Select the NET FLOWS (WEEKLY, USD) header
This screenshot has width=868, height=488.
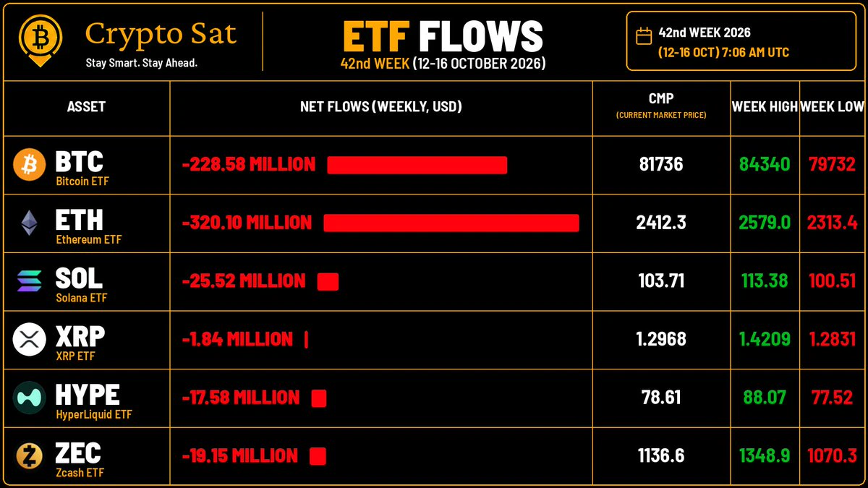[381, 107]
